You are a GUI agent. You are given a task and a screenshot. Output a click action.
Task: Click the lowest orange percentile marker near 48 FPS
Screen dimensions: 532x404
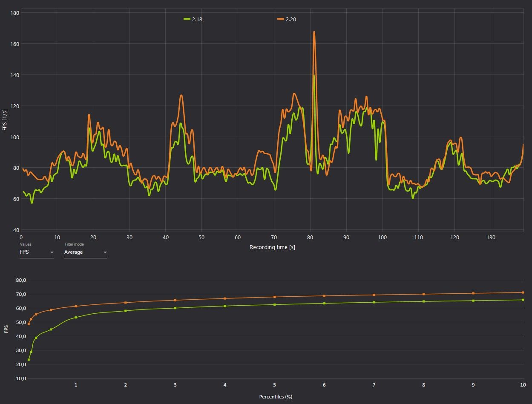click(29, 324)
